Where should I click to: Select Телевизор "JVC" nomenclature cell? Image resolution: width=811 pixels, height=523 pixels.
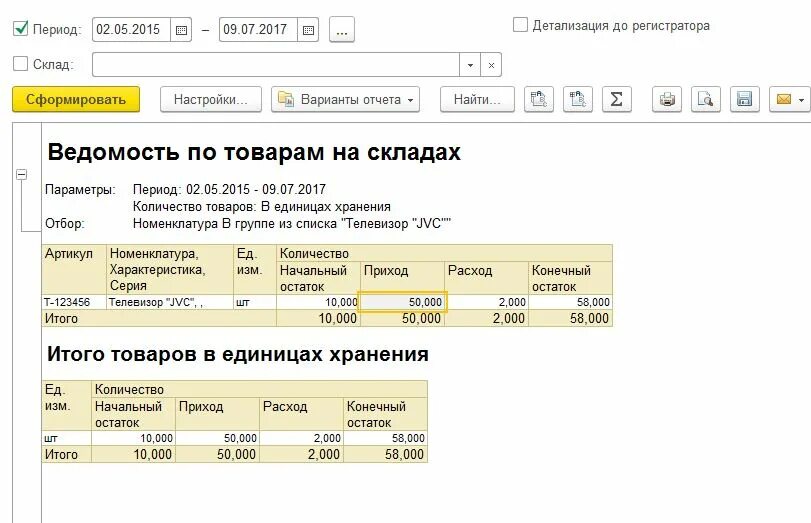[x=170, y=302]
